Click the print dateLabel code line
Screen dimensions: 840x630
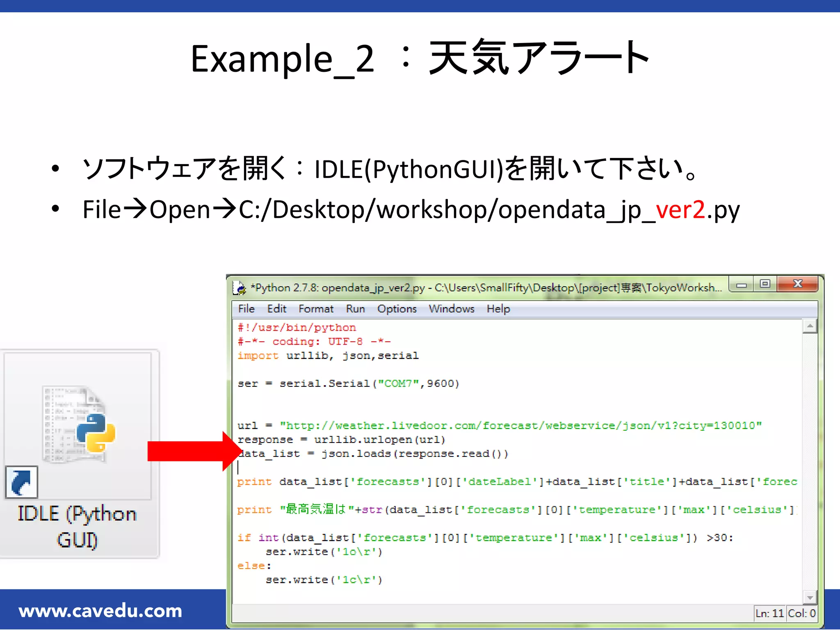coord(517,482)
